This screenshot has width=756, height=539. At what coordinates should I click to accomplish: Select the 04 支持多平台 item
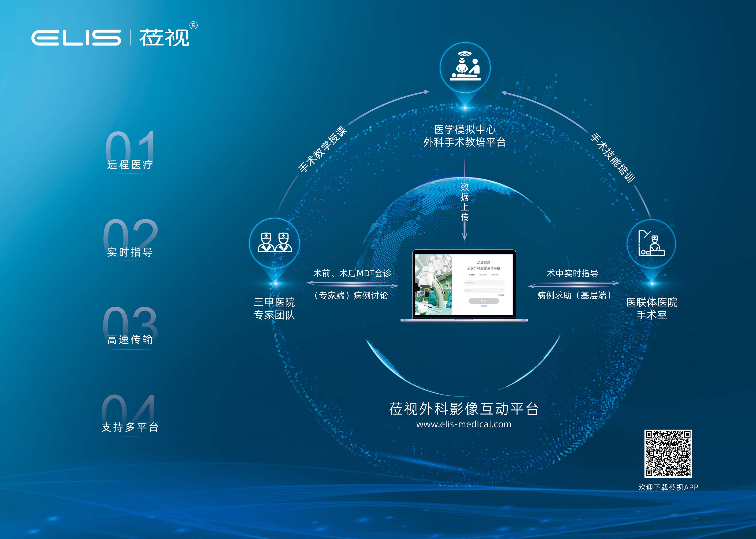point(130,427)
